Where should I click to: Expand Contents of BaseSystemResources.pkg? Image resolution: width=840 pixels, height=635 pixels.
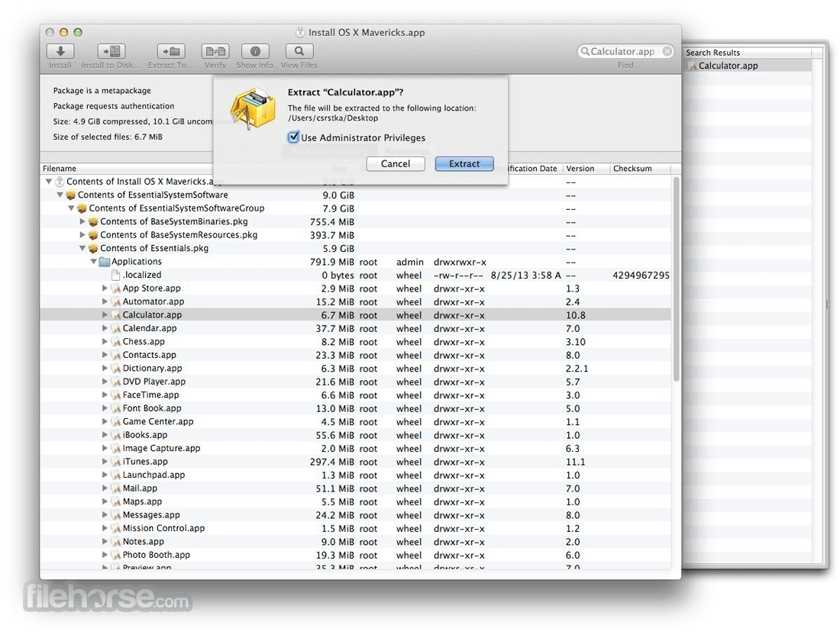click(x=82, y=235)
